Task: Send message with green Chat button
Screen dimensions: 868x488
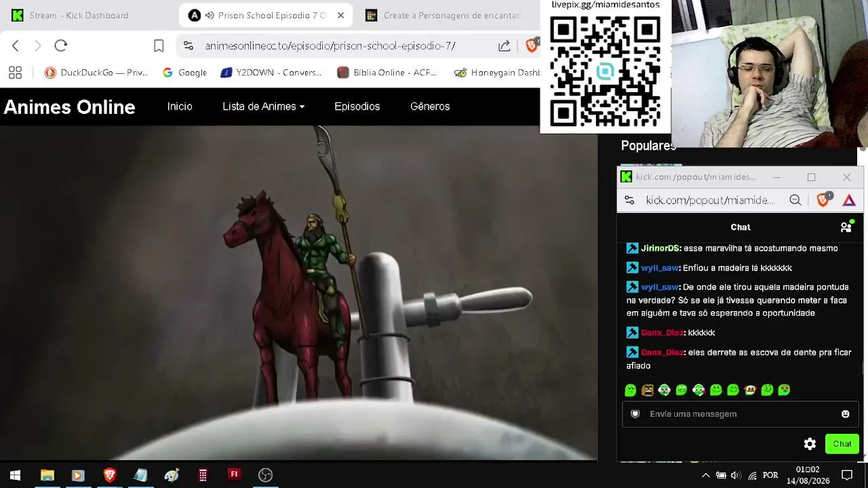Action: (x=842, y=444)
